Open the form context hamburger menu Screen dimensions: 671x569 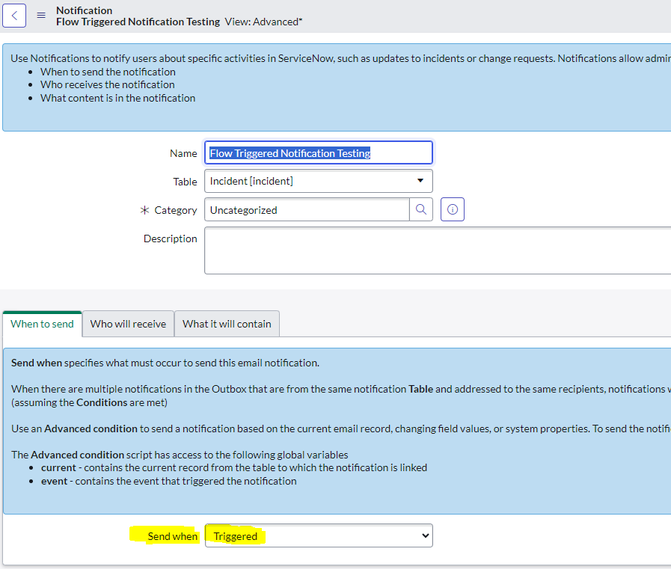tap(41, 15)
